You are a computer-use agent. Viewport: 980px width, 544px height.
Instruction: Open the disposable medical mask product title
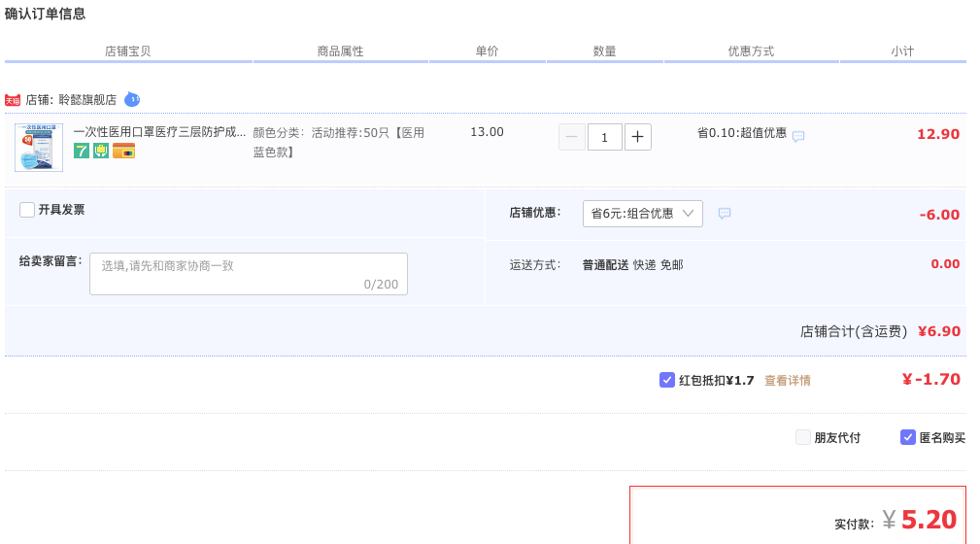(159, 132)
